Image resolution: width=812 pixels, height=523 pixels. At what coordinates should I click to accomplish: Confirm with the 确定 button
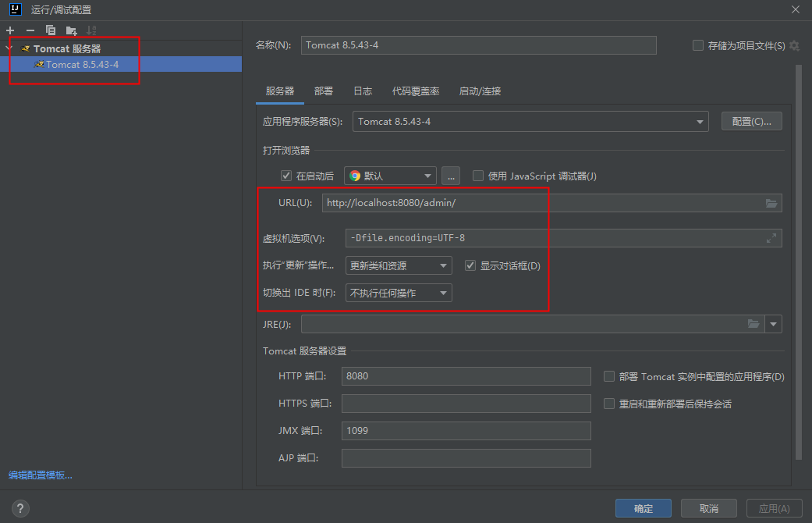click(x=644, y=508)
